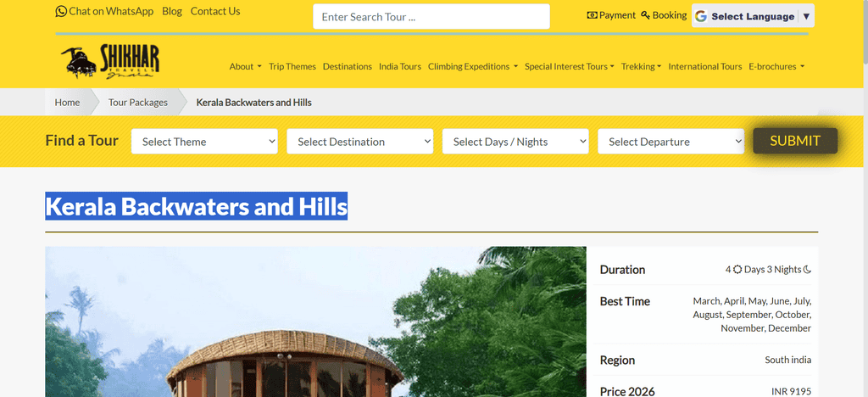
Task: Open the Climbing Expeditions menu
Action: pyautogui.click(x=473, y=66)
